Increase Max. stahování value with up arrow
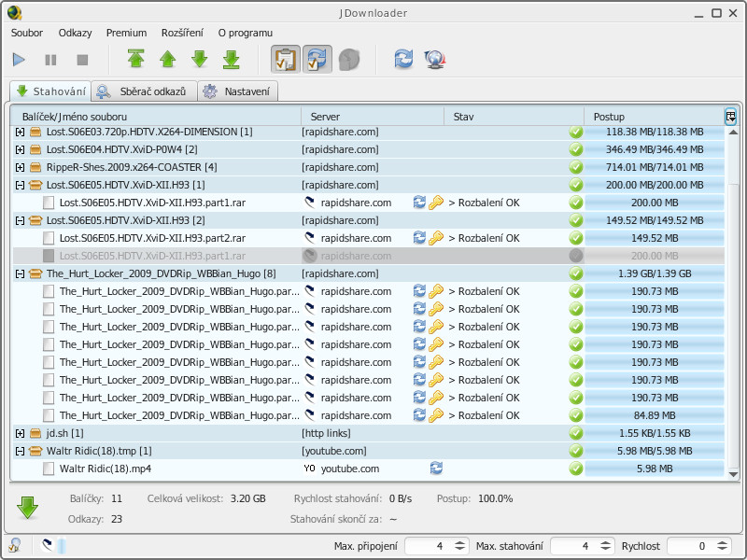The width and height of the screenshot is (747, 560). coord(605,542)
